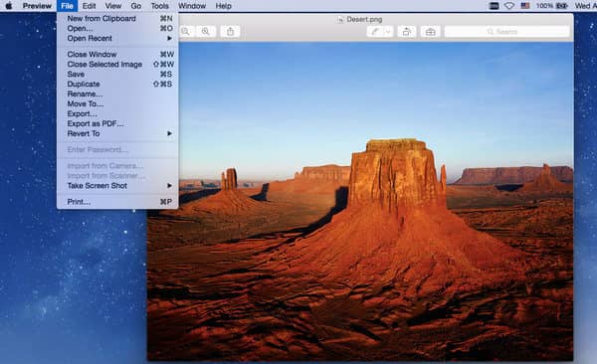
Task: Open the Window menu
Action: (x=192, y=6)
